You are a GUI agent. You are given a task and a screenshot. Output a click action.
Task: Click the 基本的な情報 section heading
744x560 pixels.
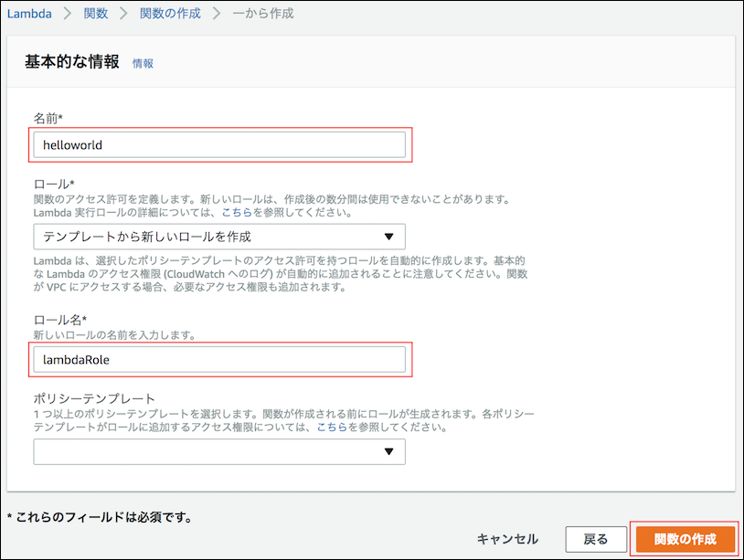point(71,62)
